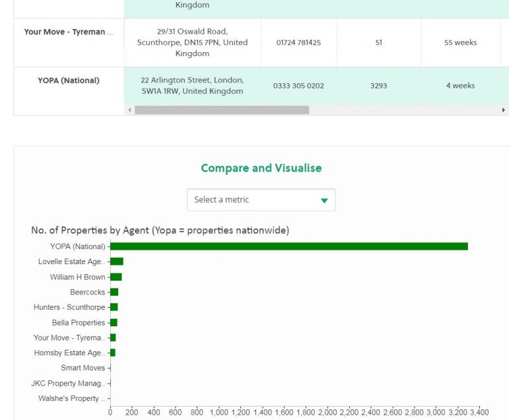Click the 'Compare and Visualise' heading
The image size is (509, 420).
(x=261, y=168)
